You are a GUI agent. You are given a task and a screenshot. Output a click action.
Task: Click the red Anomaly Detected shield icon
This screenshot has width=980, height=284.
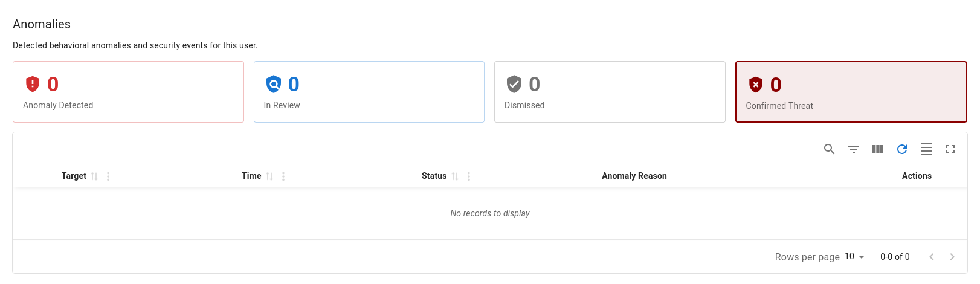(33, 84)
